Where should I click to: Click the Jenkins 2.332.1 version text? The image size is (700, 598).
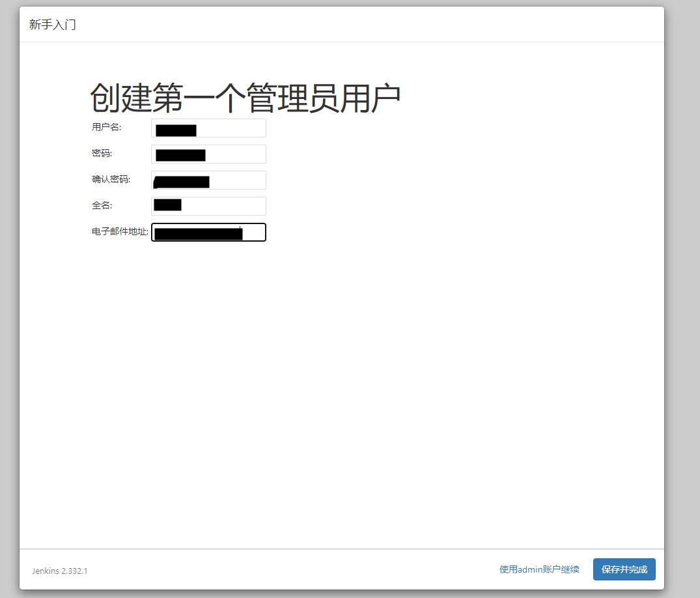point(60,571)
